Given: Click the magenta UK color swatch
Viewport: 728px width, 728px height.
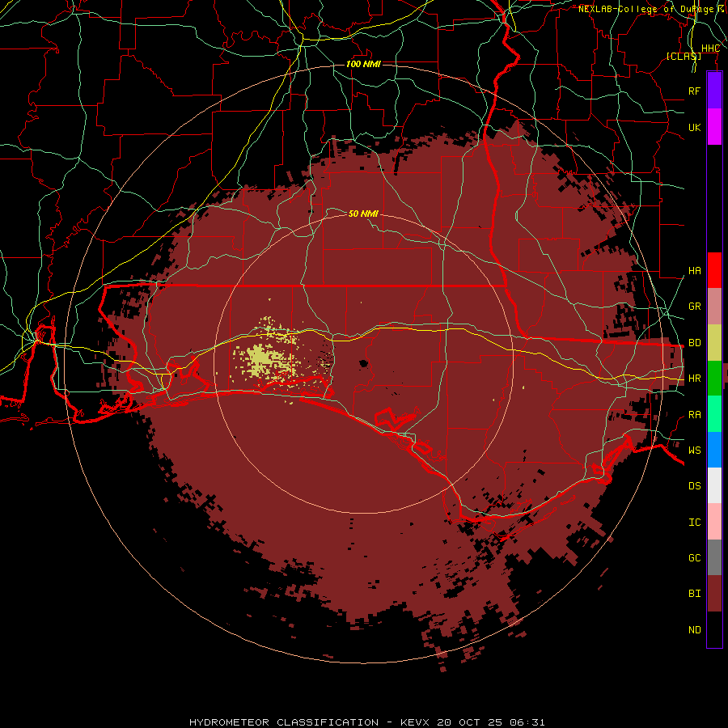Looking at the screenshot, I should pos(714,127).
